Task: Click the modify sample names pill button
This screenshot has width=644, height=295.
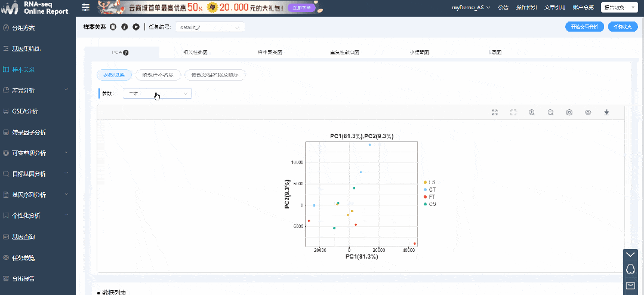Action: pos(158,75)
